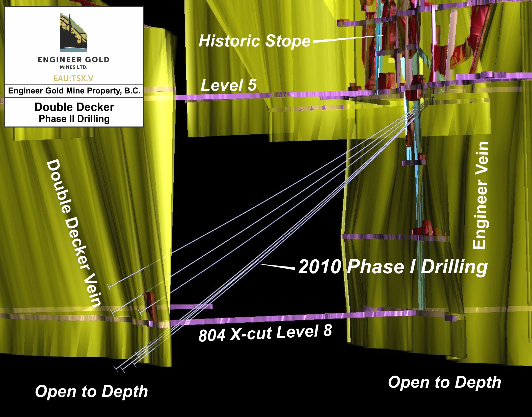Click the 'Phase II Drilling' subtitle
This screenshot has height=417, width=532.
[x=74, y=119]
